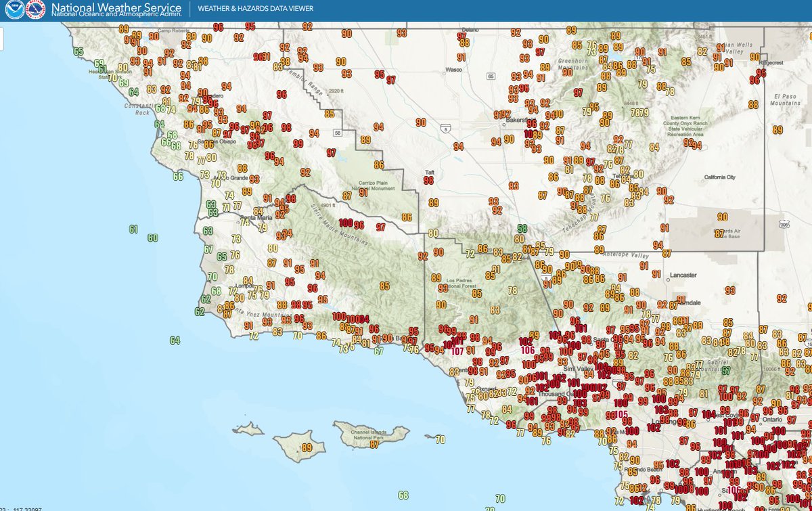Select the 93 reading east of Lancaster

point(730,290)
